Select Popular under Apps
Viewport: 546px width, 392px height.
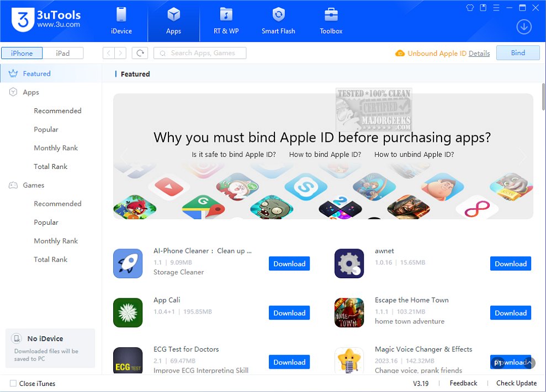[x=46, y=129]
